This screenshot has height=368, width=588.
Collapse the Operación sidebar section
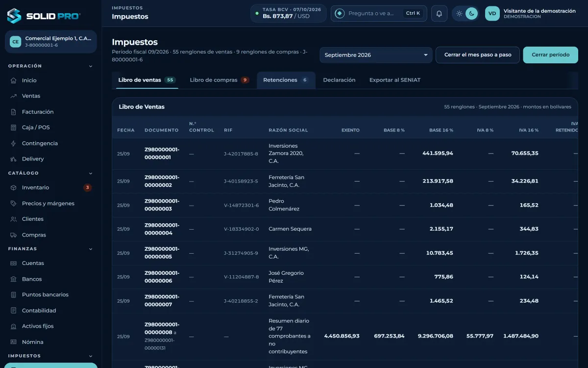click(91, 66)
